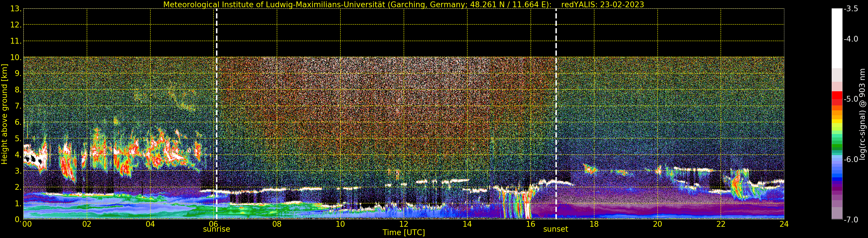
Task: Click the '-3.5' colorbar tick value
Action: (x=851, y=9)
